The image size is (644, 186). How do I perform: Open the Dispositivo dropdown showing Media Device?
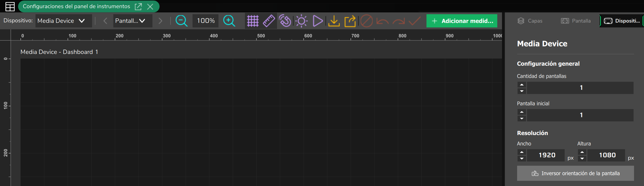(64, 21)
